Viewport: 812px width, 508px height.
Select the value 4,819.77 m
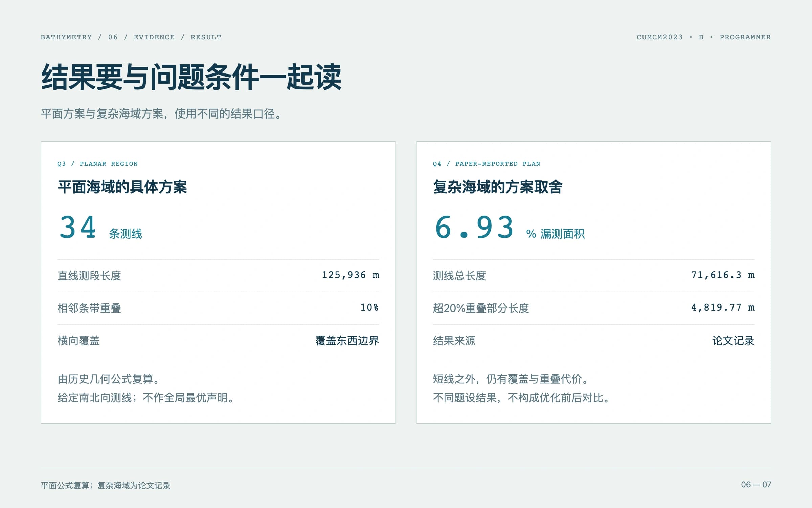(x=723, y=308)
